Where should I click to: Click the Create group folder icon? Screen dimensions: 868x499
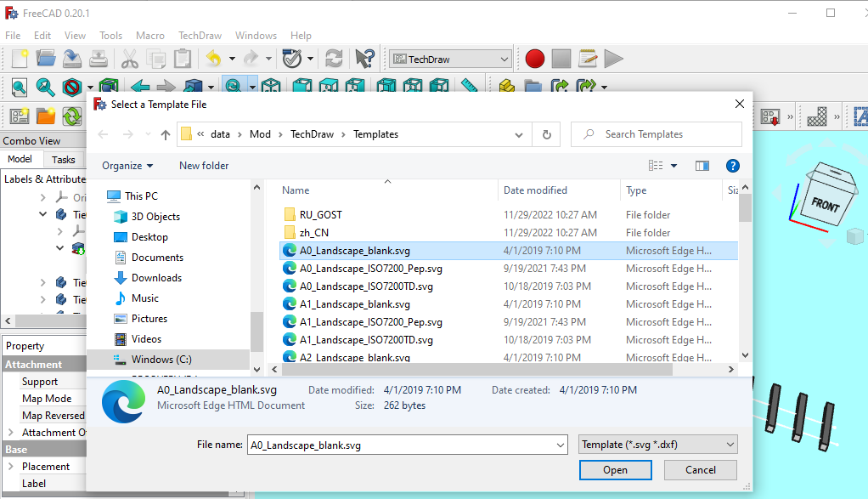(533, 86)
